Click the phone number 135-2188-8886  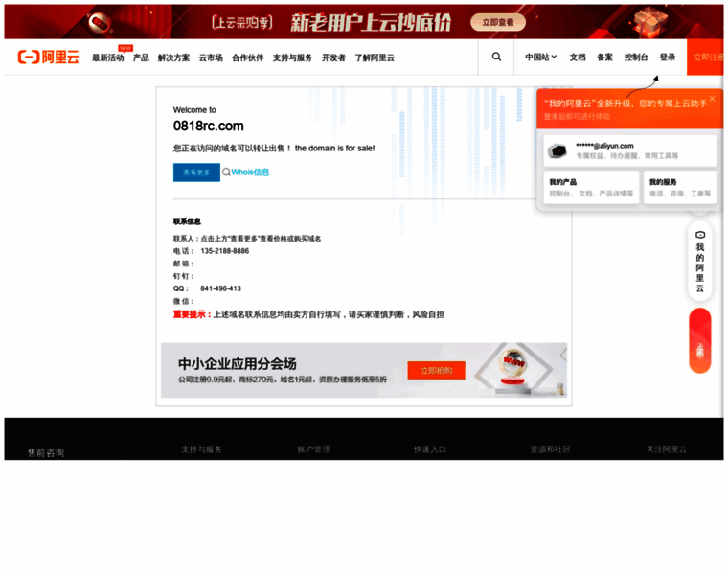pos(225,251)
